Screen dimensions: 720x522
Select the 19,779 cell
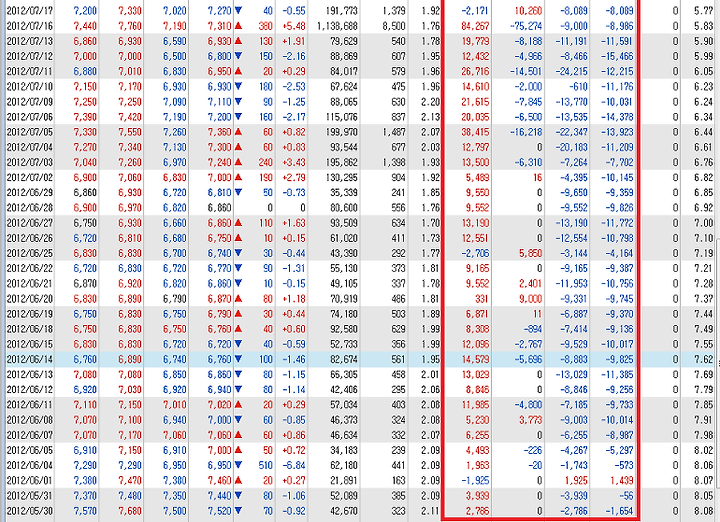pyautogui.click(x=475, y=41)
